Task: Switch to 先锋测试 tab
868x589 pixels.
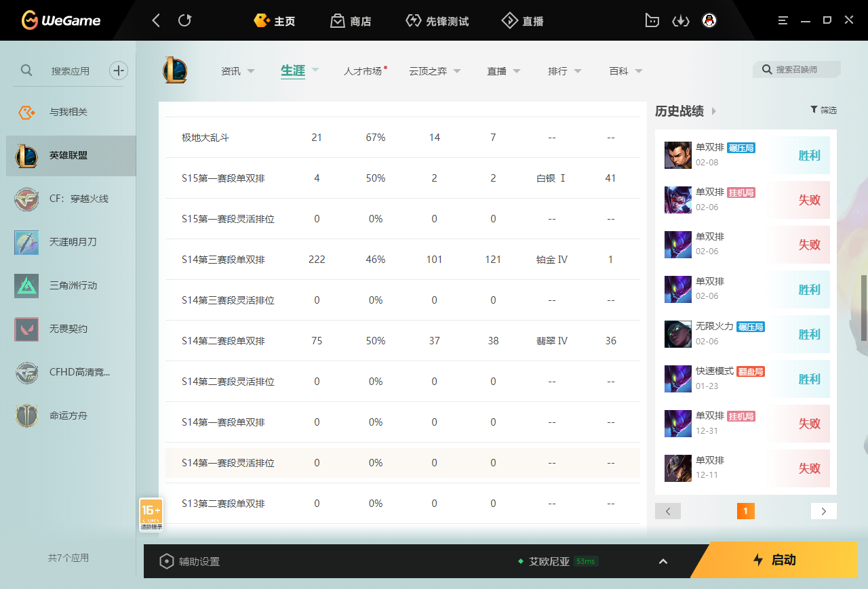Action: click(437, 21)
